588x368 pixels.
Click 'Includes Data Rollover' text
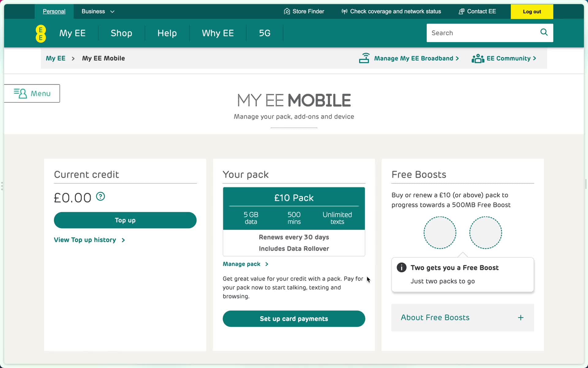pos(294,248)
